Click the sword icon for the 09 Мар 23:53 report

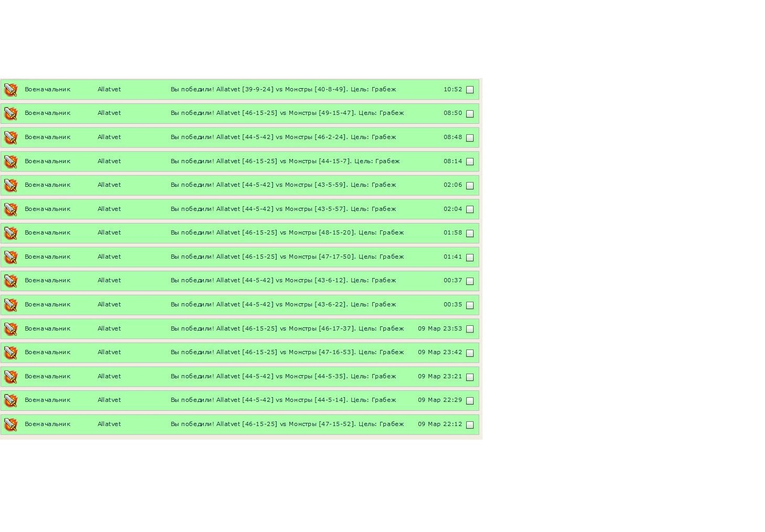(x=11, y=329)
